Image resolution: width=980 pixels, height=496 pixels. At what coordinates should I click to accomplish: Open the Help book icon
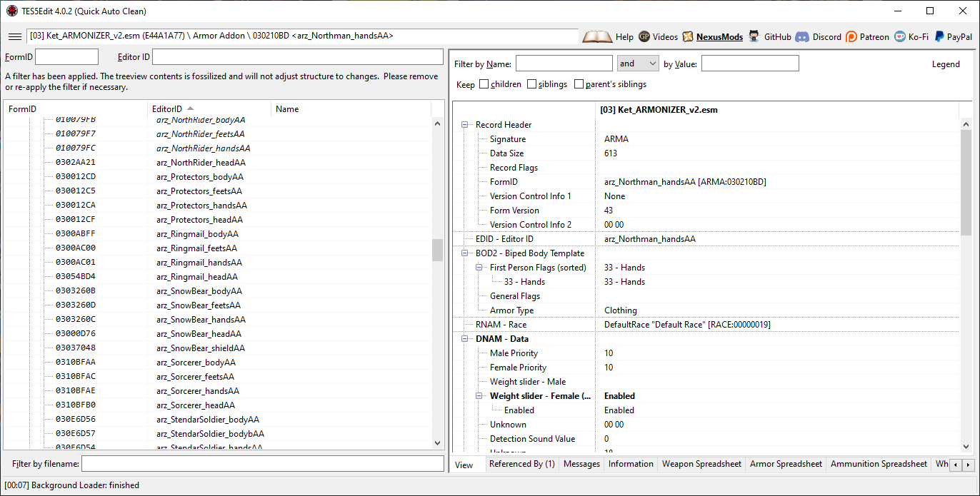pyautogui.click(x=597, y=36)
